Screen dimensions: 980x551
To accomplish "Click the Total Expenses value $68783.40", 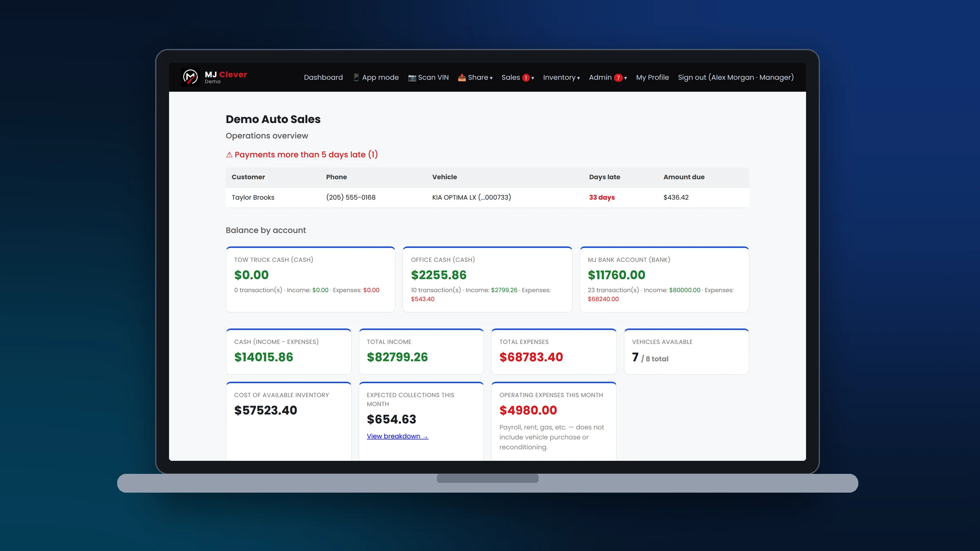I will pyautogui.click(x=531, y=357).
